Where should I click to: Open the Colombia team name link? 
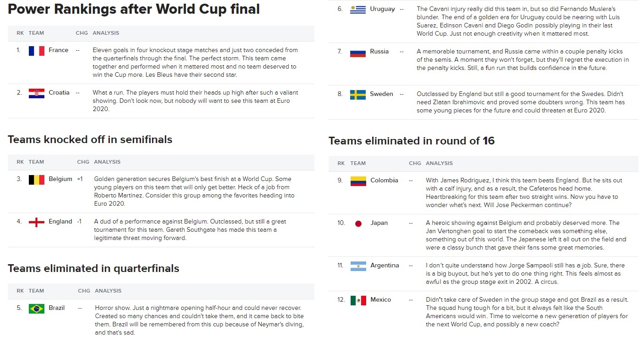click(x=384, y=181)
